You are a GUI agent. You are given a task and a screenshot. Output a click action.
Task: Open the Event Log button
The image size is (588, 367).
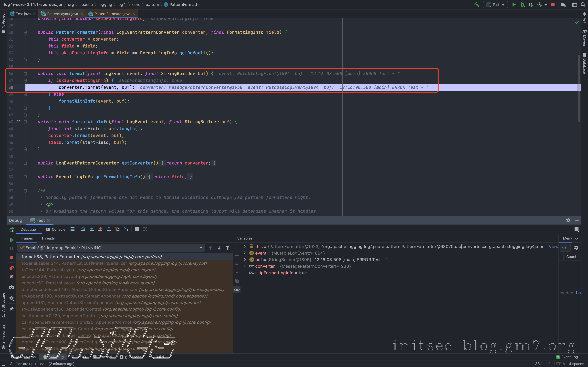[567, 357]
